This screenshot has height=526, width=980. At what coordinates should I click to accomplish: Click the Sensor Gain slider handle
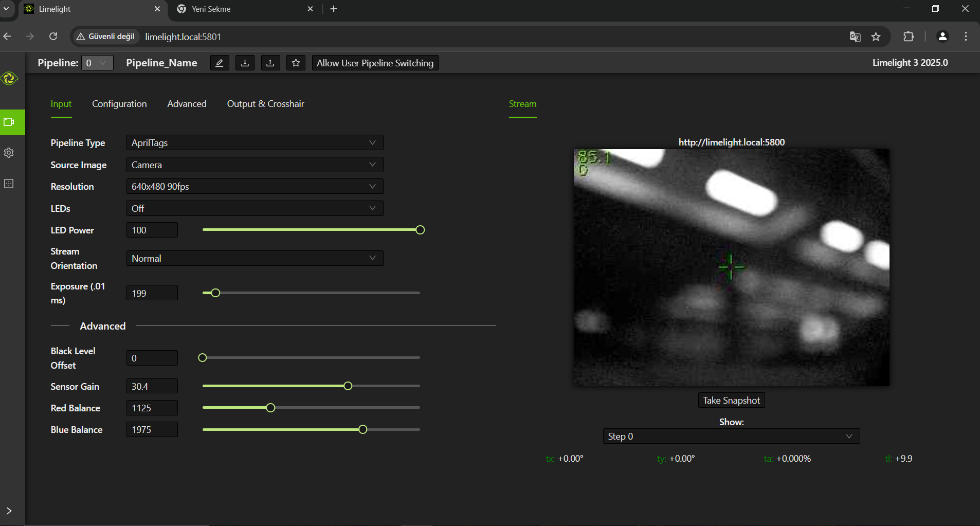pos(348,386)
